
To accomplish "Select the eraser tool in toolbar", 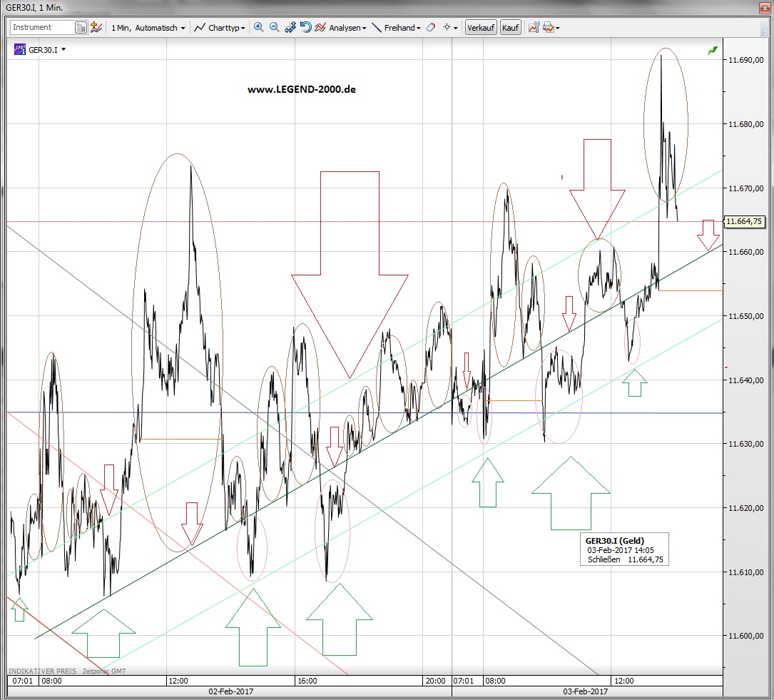I will pos(430,28).
